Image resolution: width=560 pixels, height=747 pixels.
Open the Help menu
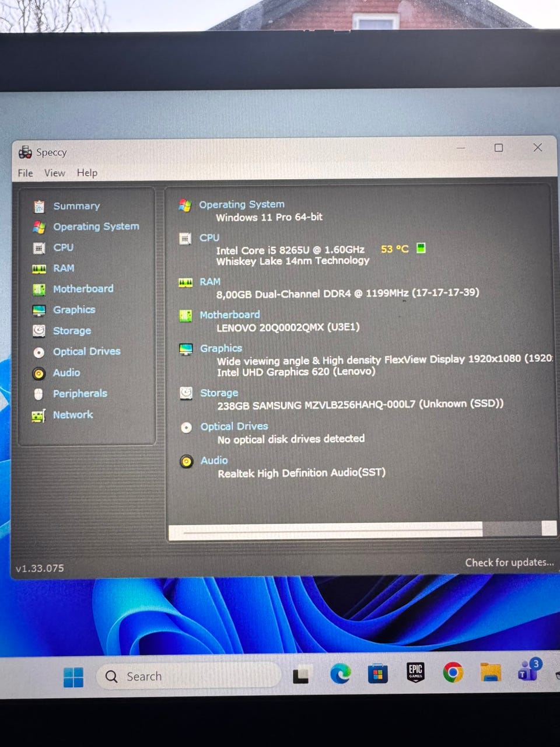87,173
